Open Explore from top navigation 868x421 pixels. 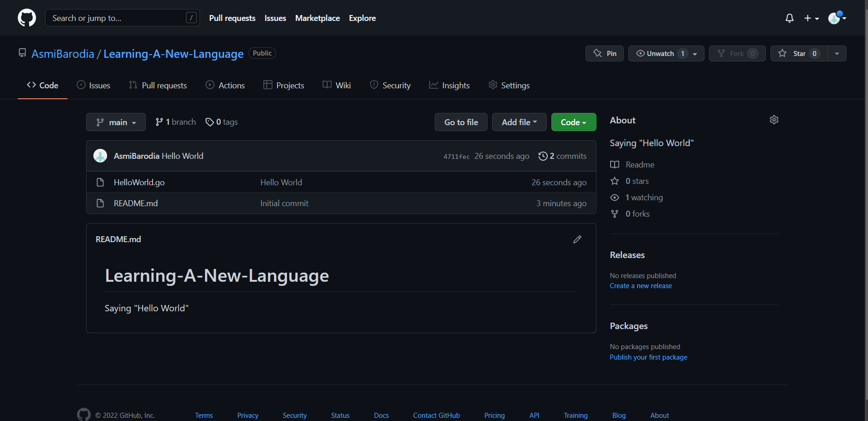(x=362, y=18)
